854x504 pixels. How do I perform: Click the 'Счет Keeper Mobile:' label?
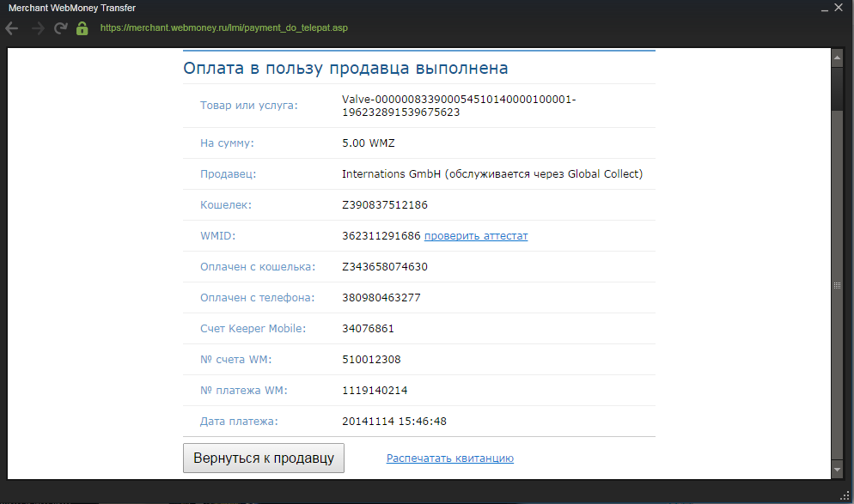253,329
